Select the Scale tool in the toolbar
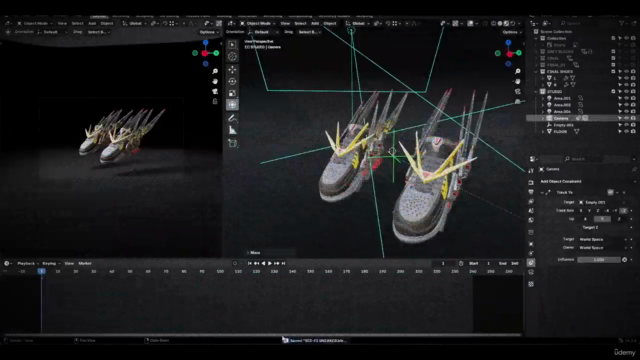The image size is (640, 360). point(232,93)
